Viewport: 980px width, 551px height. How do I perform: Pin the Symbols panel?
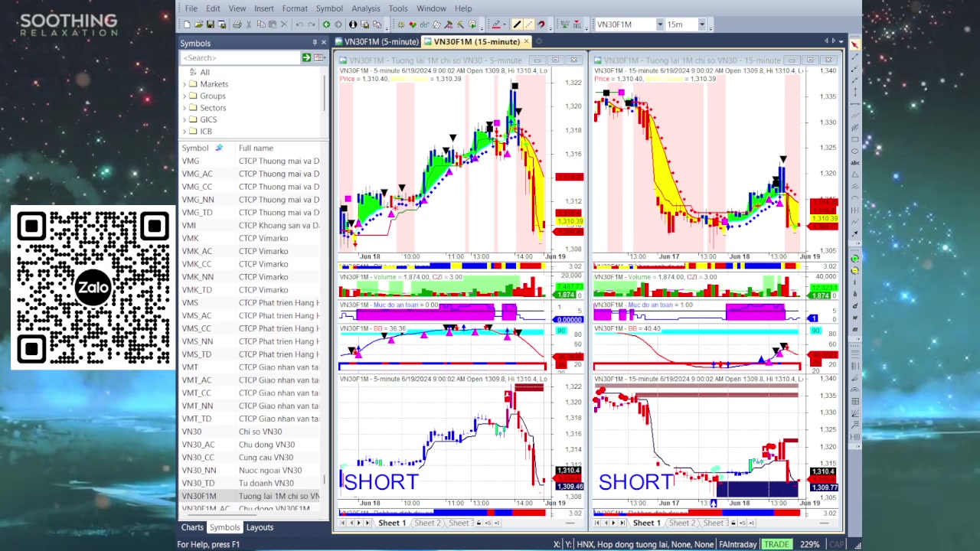pos(314,43)
